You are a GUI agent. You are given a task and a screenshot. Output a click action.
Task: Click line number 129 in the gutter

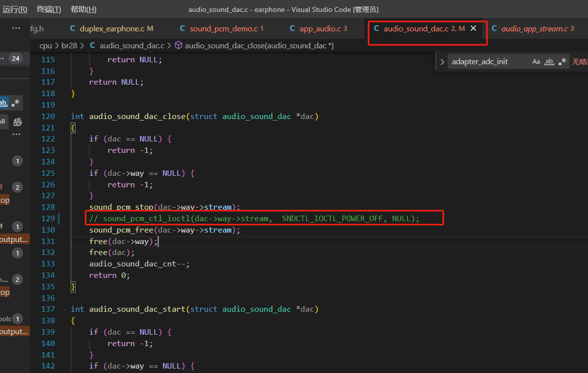click(48, 219)
